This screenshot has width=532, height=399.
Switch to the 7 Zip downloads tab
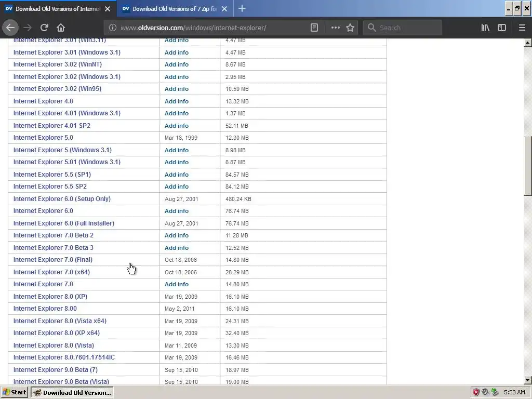click(175, 9)
